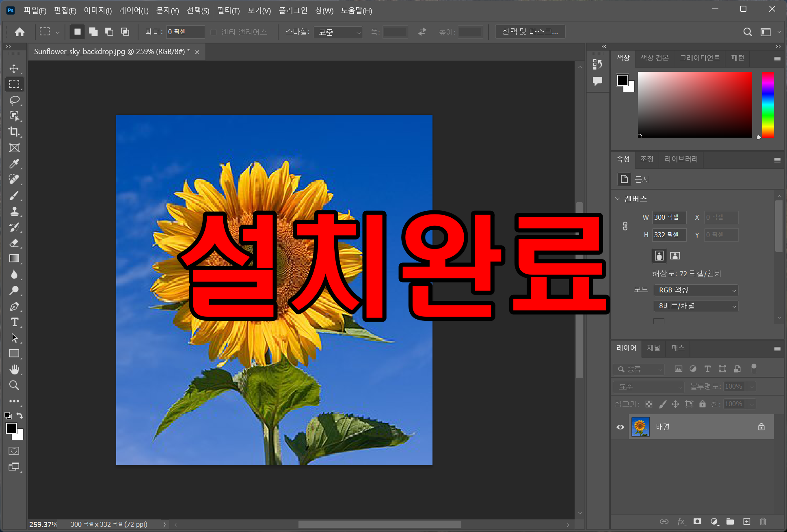This screenshot has height=532, width=787.
Task: Click the rainbow hue slider strip
Action: pos(768,105)
